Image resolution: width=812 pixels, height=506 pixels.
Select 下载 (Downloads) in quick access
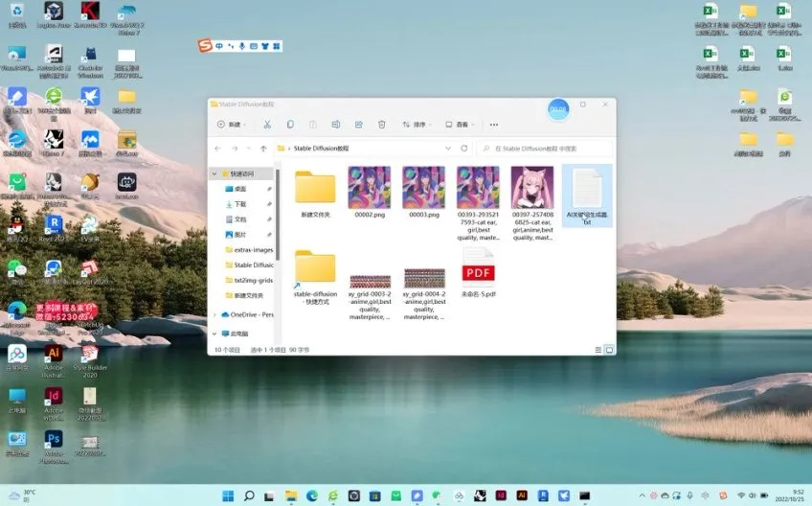point(240,204)
